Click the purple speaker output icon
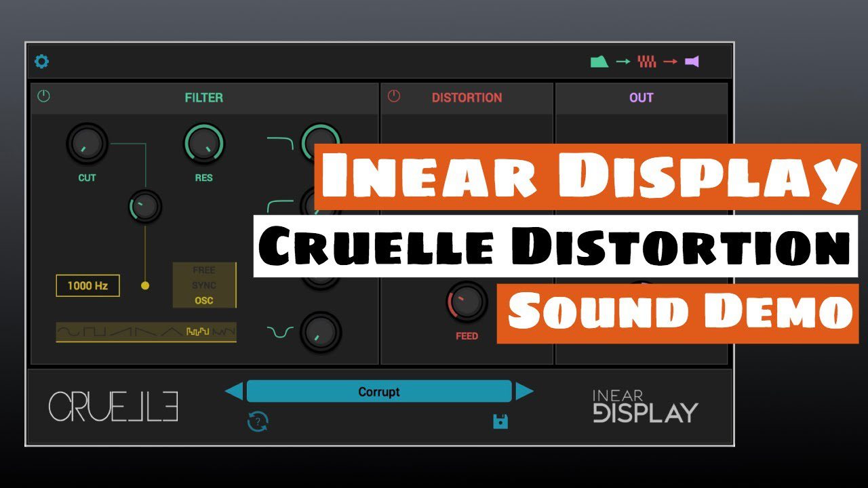The width and height of the screenshot is (868, 488). (692, 62)
